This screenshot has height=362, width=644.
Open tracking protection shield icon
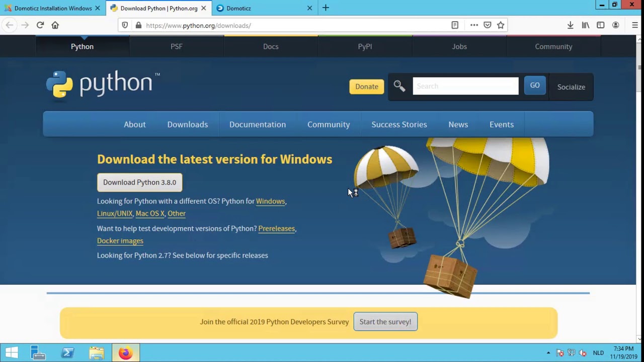125,25
